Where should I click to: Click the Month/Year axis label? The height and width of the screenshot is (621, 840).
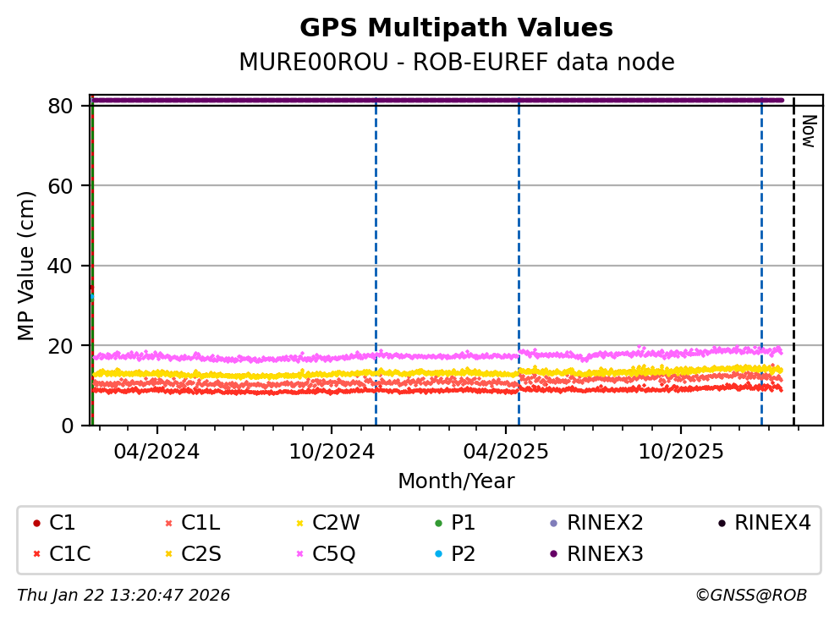point(456,481)
